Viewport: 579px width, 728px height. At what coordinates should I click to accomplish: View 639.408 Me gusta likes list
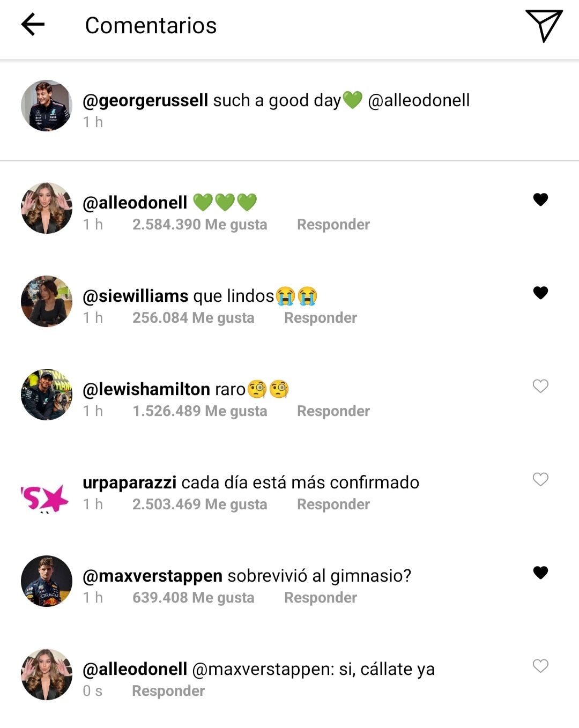pos(193,598)
